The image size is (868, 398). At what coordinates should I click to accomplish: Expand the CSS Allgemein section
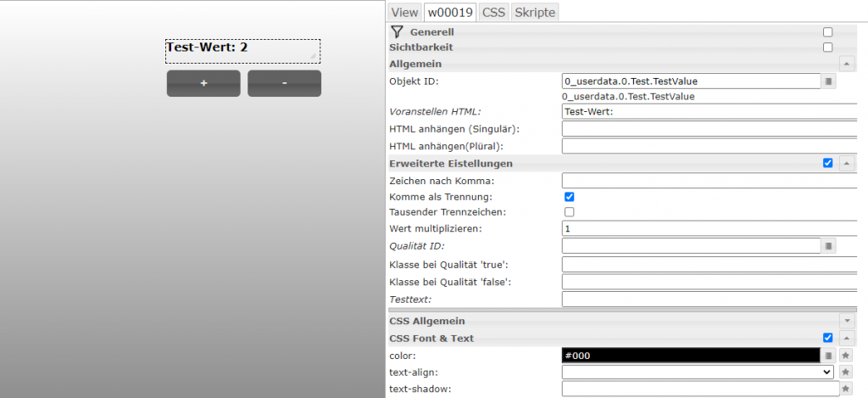pos(846,321)
